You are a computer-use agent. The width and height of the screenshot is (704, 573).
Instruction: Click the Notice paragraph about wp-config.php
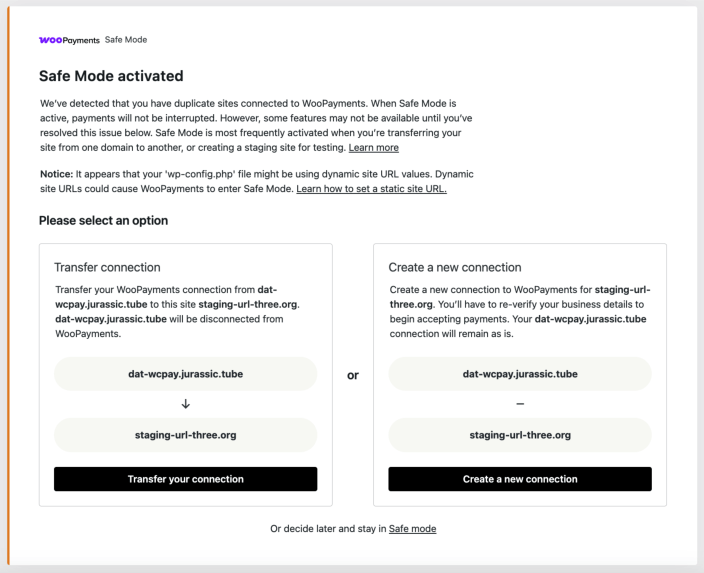point(255,181)
